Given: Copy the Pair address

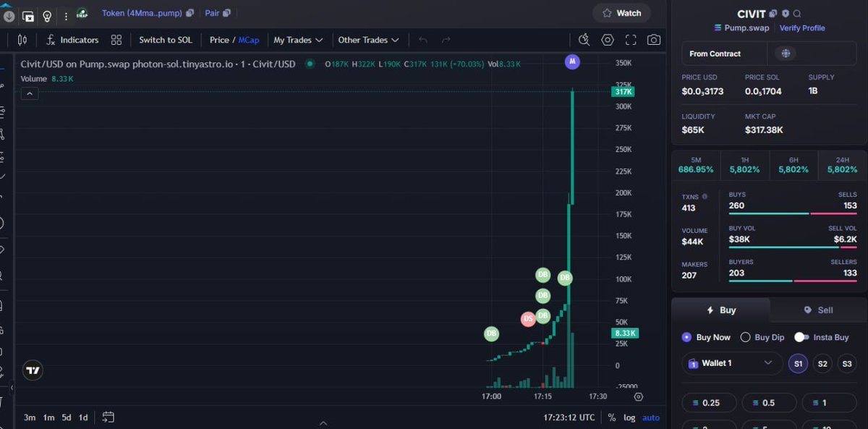Looking at the screenshot, I should click(x=227, y=13).
